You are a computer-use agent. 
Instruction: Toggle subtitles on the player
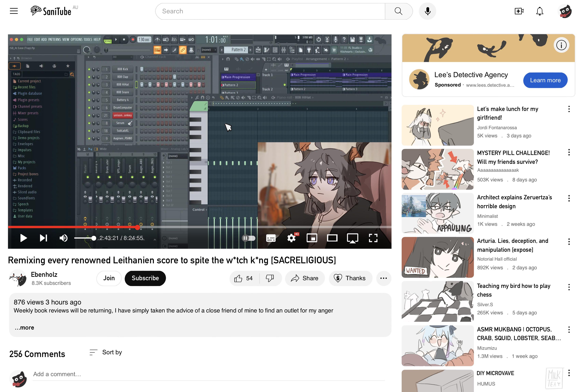click(x=271, y=238)
